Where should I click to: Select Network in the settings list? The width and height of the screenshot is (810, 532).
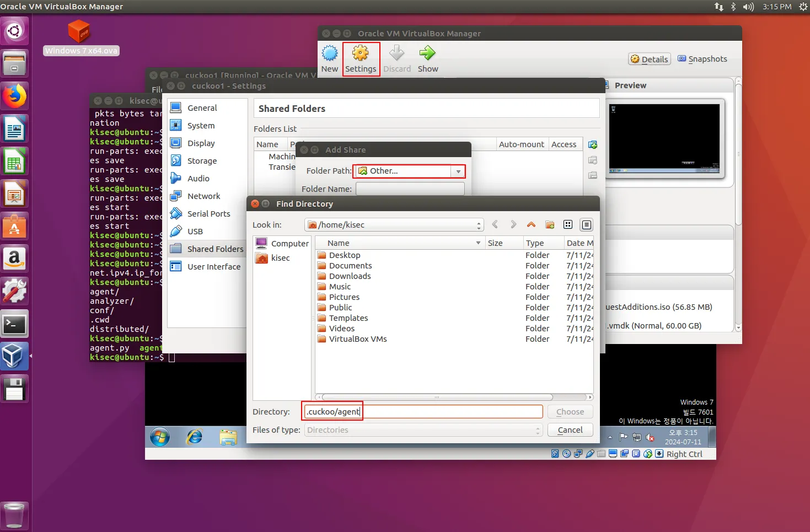click(203, 196)
